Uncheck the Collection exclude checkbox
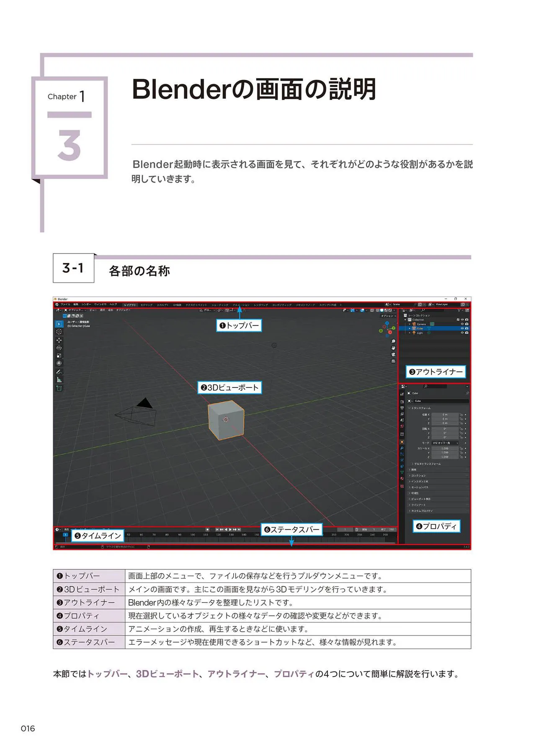 [x=458, y=320]
